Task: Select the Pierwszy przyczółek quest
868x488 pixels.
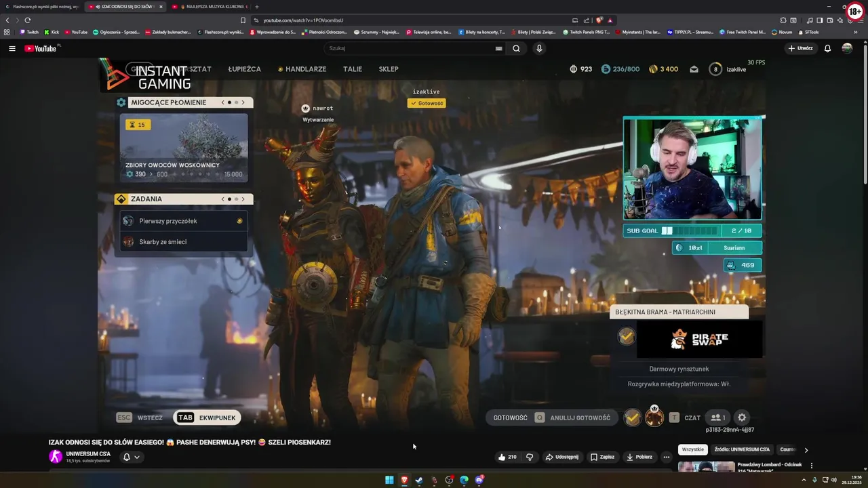Action: tap(183, 221)
